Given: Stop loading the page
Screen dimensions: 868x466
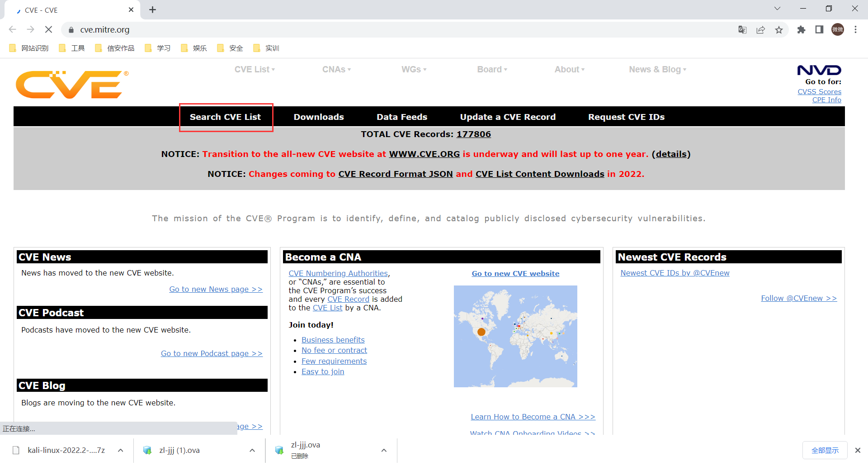Looking at the screenshot, I should (49, 29).
